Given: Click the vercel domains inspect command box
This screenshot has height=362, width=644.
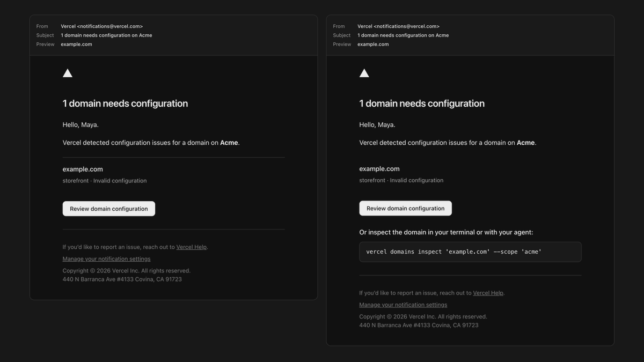Looking at the screenshot, I should 470,252.
